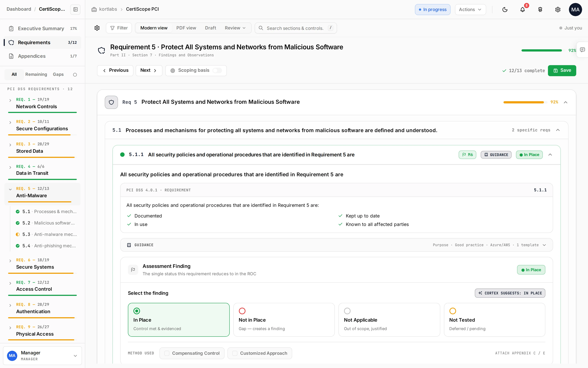This screenshot has height=368, width=588.
Task: Expand the GUIDANCE section chevron
Action: coord(544,245)
